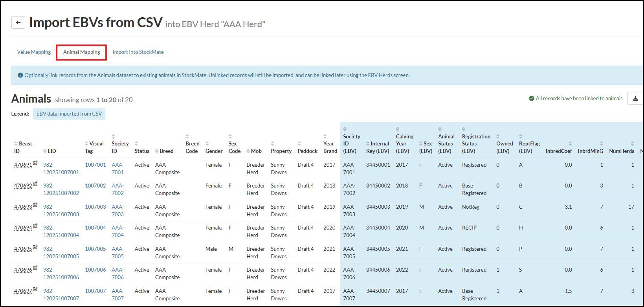Open edit icon next to Beast ID 470691
The height and width of the screenshot is (307, 644).
click(35, 163)
